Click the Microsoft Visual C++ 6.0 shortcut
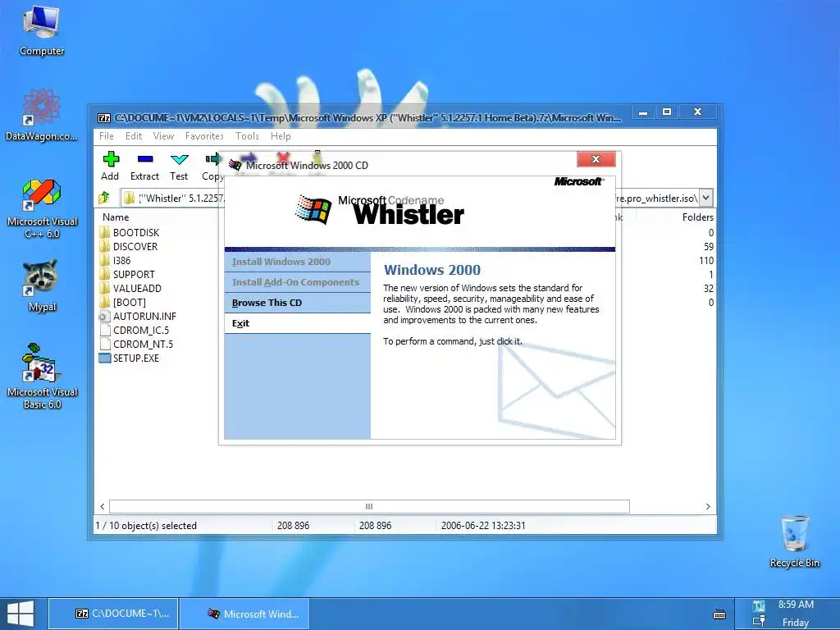Image resolution: width=840 pixels, height=630 pixels. click(42, 208)
